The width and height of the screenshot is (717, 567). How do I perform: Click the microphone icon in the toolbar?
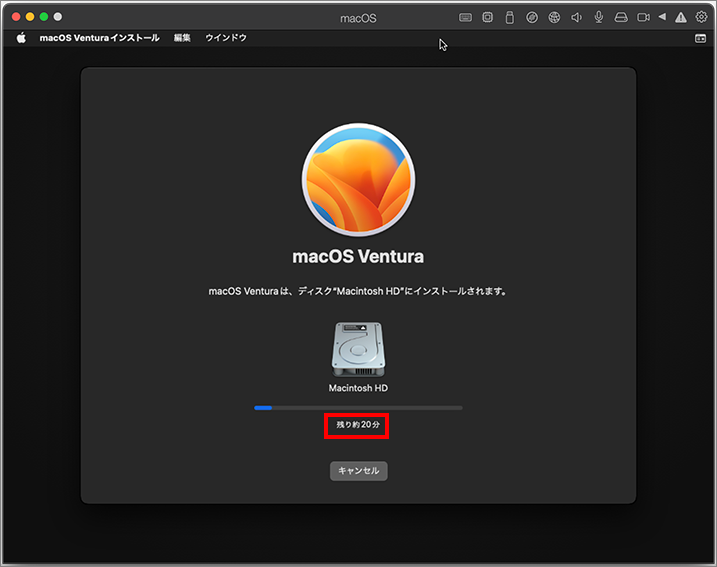point(599,17)
